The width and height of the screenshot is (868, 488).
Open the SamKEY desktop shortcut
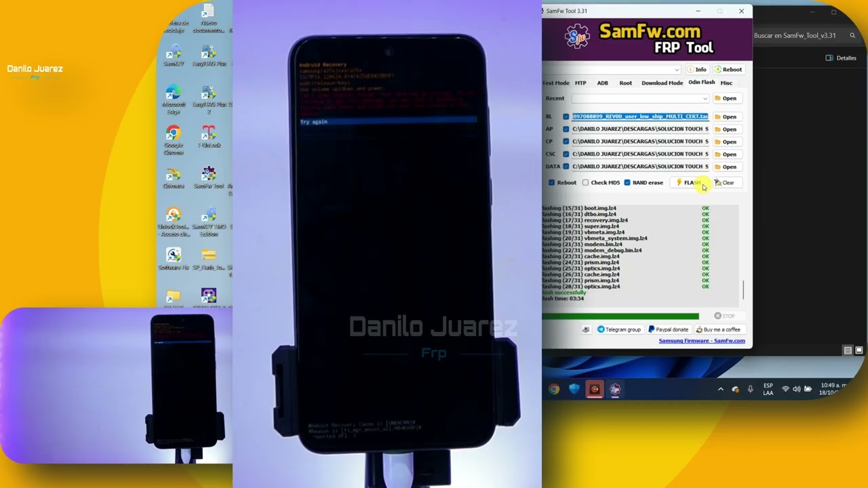[x=174, y=56]
